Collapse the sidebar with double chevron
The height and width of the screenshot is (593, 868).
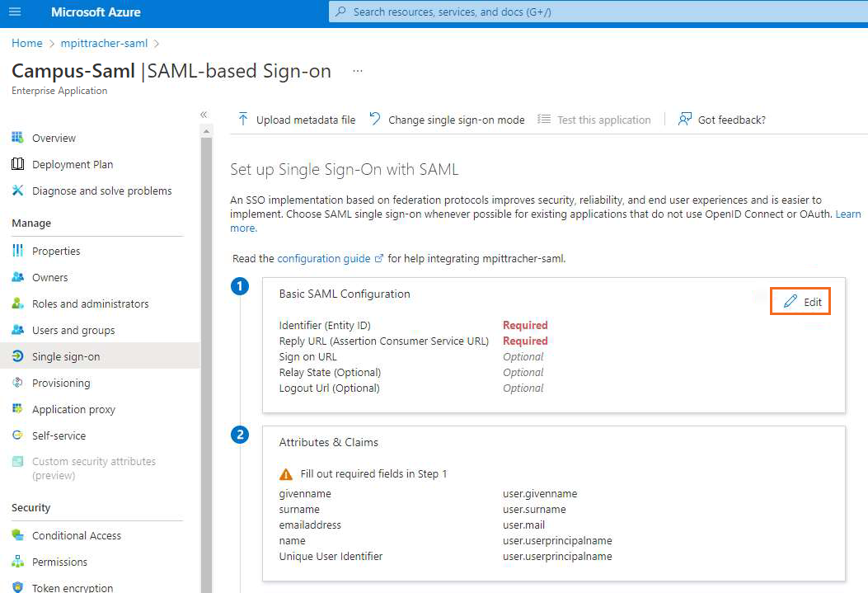[204, 115]
